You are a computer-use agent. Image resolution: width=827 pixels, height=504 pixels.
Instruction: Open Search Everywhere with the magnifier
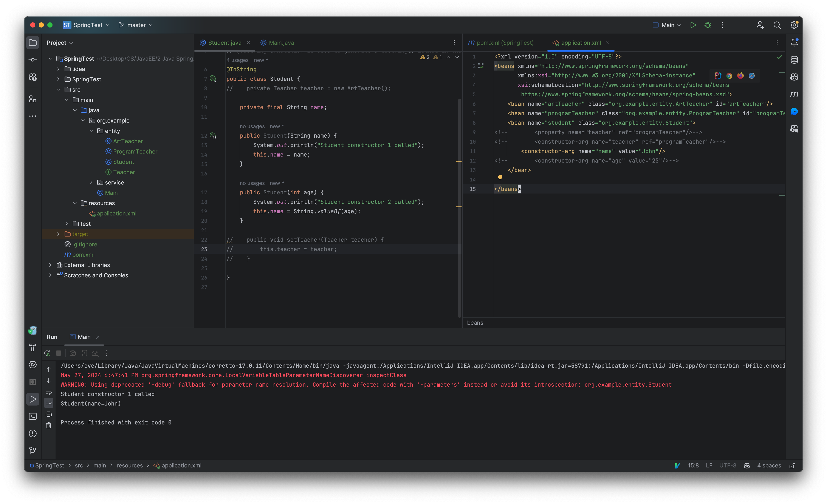click(x=777, y=25)
